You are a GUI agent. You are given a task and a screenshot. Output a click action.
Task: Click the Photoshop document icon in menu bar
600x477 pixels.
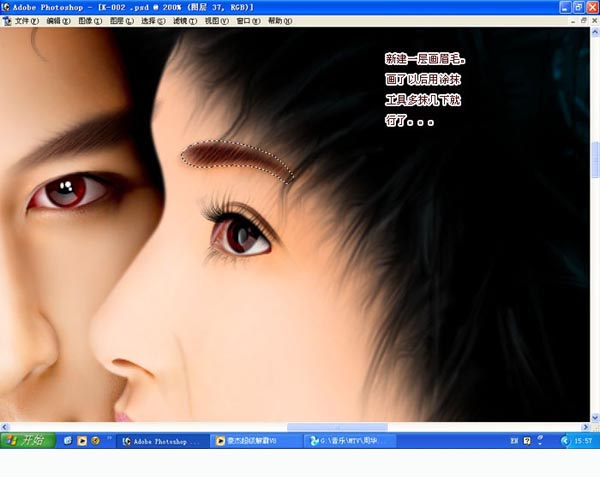pos(7,21)
